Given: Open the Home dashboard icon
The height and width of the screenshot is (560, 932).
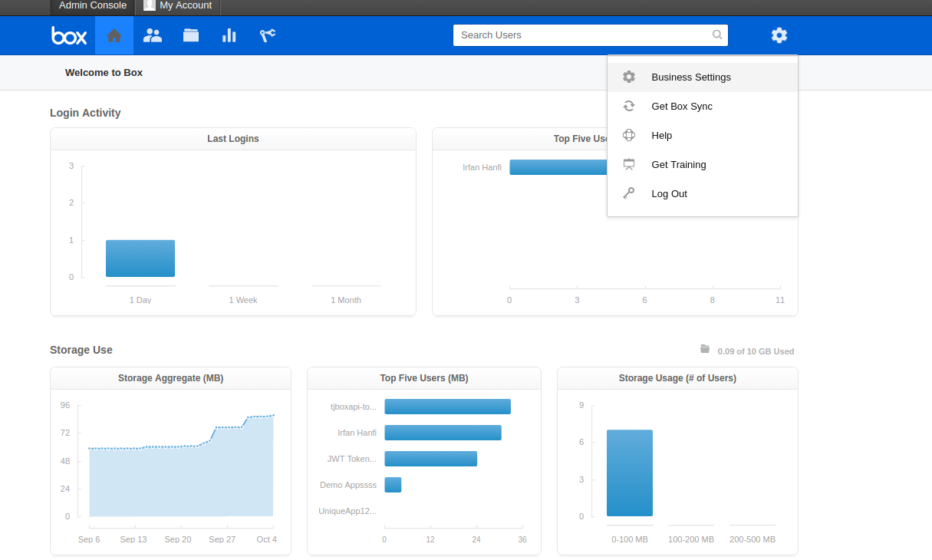Looking at the screenshot, I should [114, 35].
